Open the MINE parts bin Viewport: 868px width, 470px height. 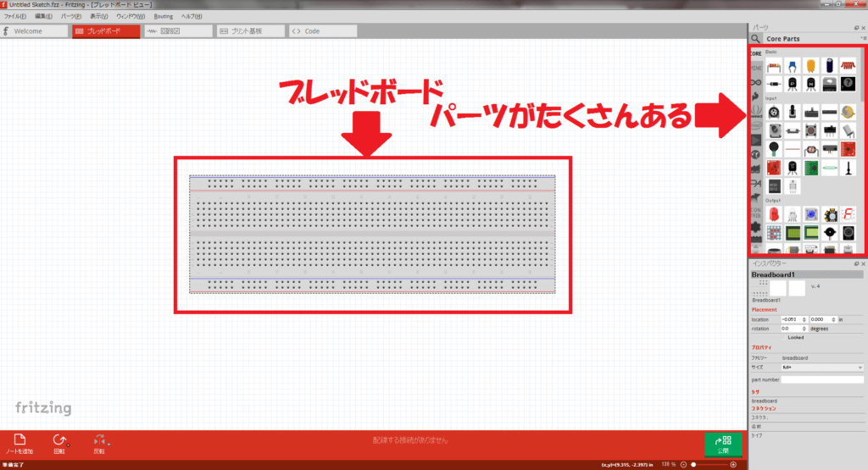756,68
